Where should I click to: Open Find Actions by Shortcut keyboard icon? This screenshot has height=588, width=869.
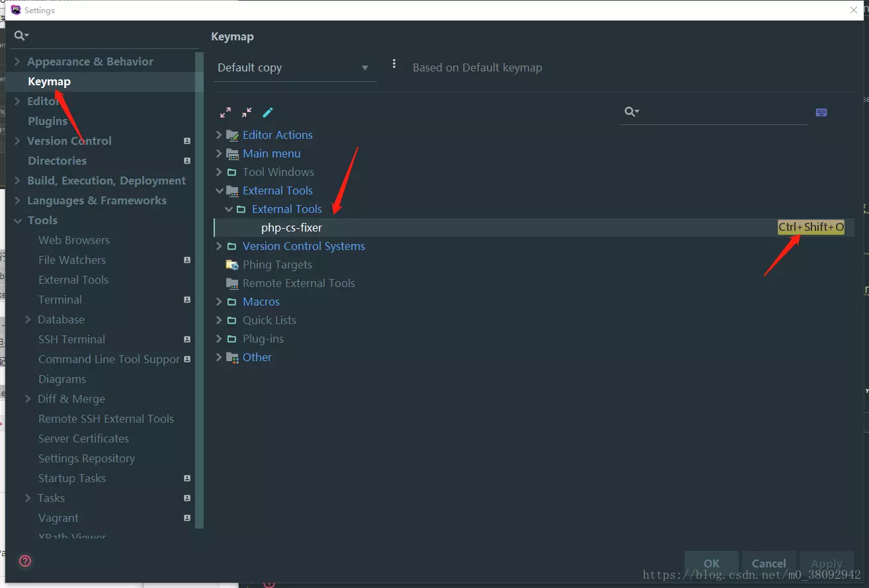[821, 112]
